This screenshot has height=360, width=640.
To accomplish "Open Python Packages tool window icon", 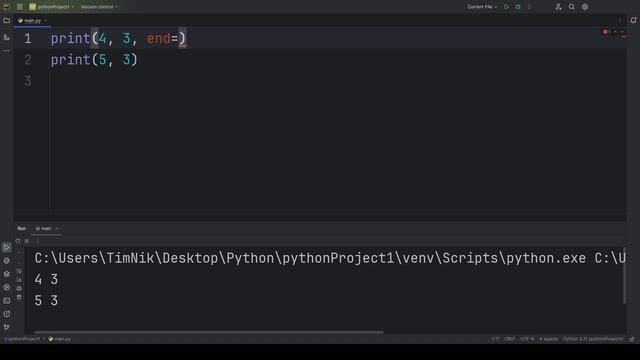I will pos(7,274).
